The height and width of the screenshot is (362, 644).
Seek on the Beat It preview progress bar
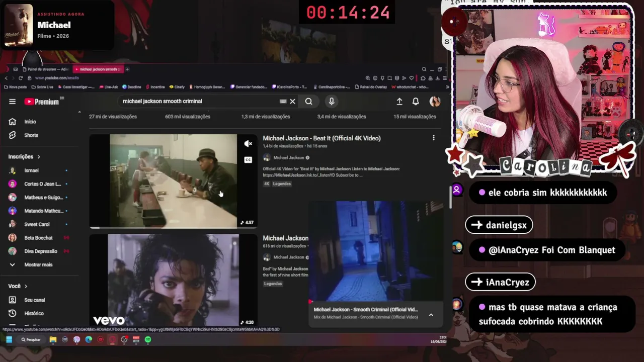173,228
